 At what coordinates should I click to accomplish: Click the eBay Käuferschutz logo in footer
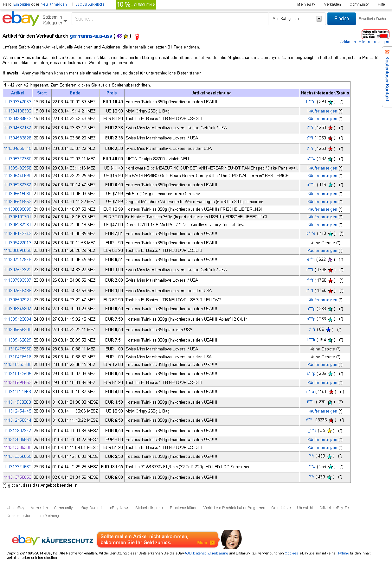(x=53, y=540)
